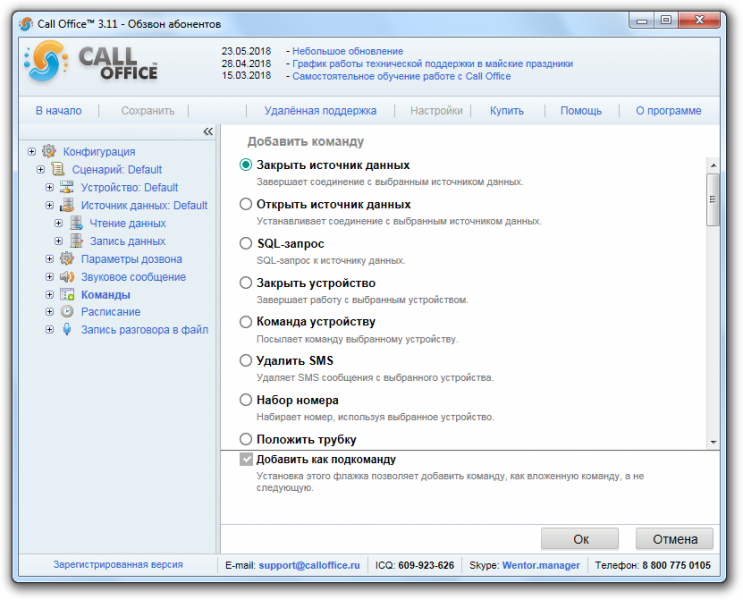Screen dimensions: 743x600
Task: Collapse the left navigation panel
Action: click(208, 131)
